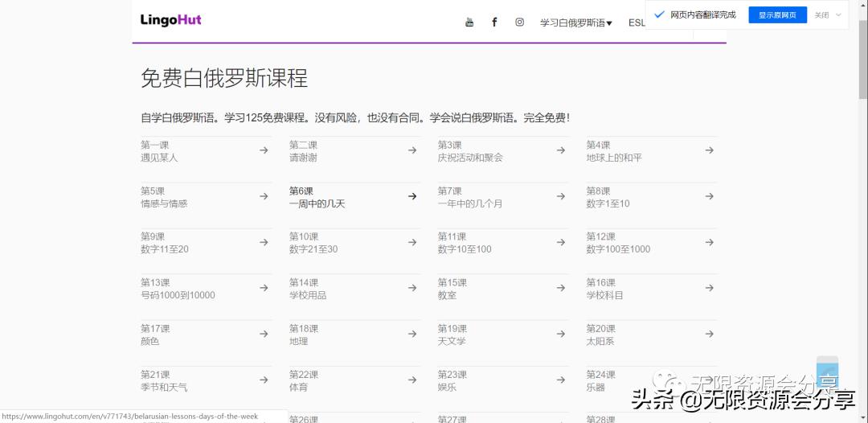Open the LingoHut YouTube channel icon

pyautogui.click(x=469, y=23)
